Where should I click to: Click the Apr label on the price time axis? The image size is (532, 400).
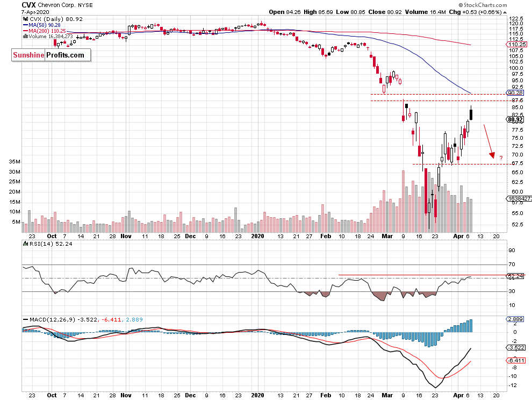(458, 237)
